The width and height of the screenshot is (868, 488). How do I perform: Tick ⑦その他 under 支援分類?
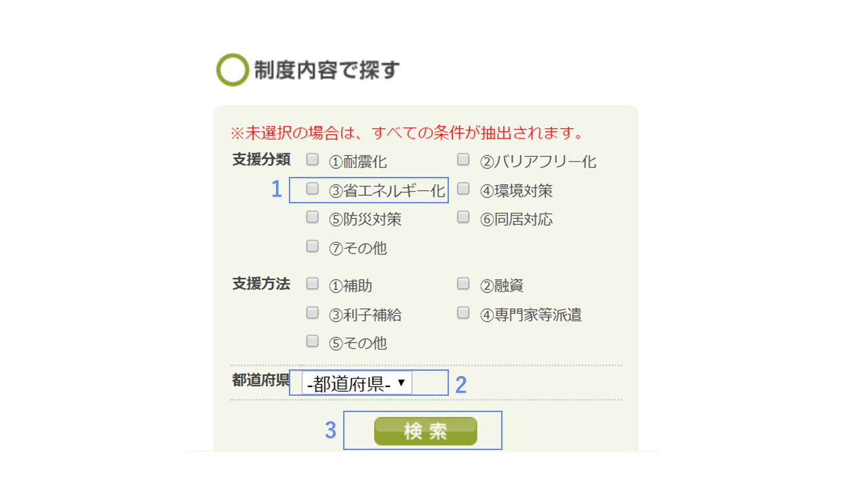(x=313, y=247)
